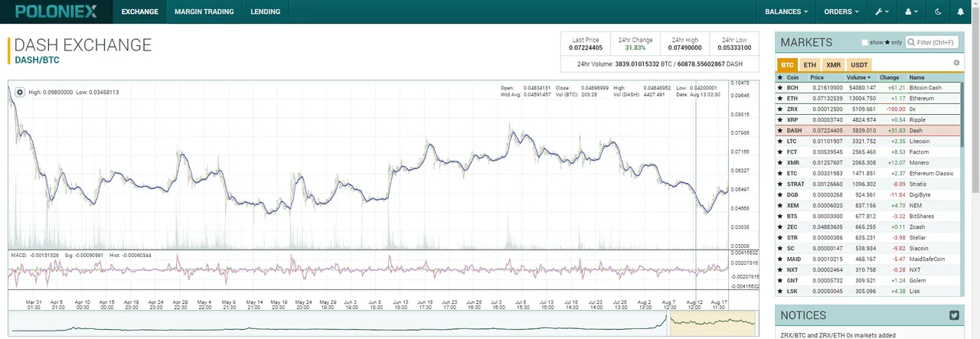The width and height of the screenshot is (980, 339).
Task: Open the wrench tools menu
Action: (x=882, y=11)
